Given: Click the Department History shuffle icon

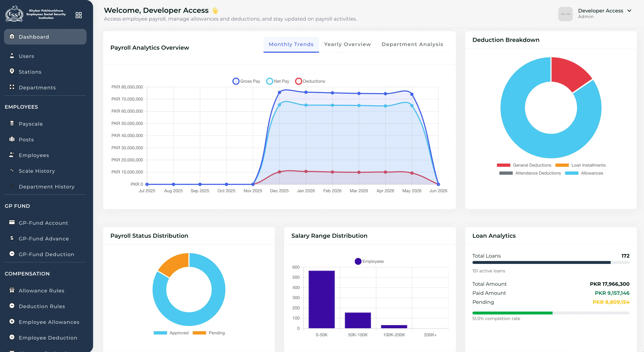Looking at the screenshot, I should (x=12, y=186).
